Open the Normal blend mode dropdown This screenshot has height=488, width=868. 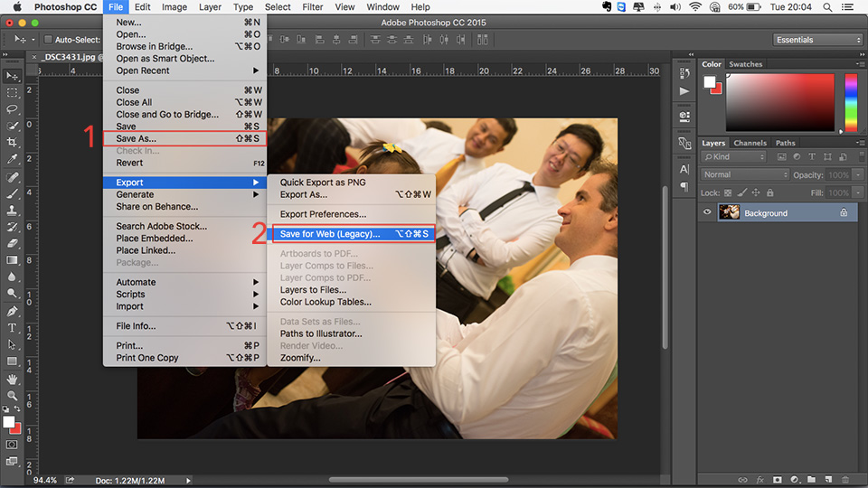pos(745,174)
